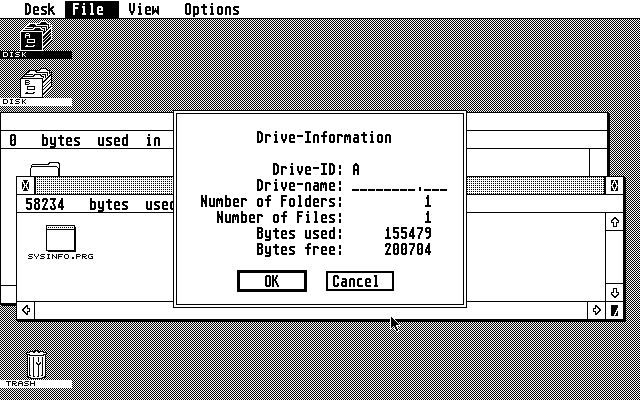Click the front window's left scroll arrow
The height and width of the screenshot is (400, 640).
pos(26,310)
